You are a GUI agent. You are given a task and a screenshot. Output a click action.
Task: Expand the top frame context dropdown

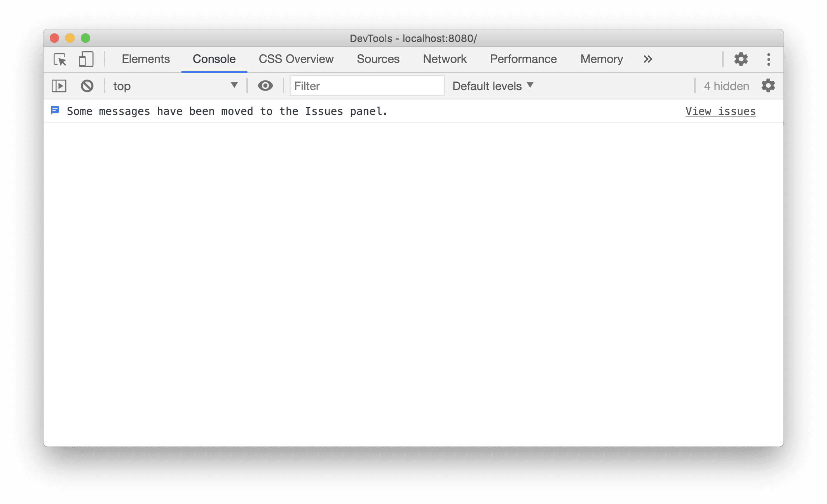[234, 85]
